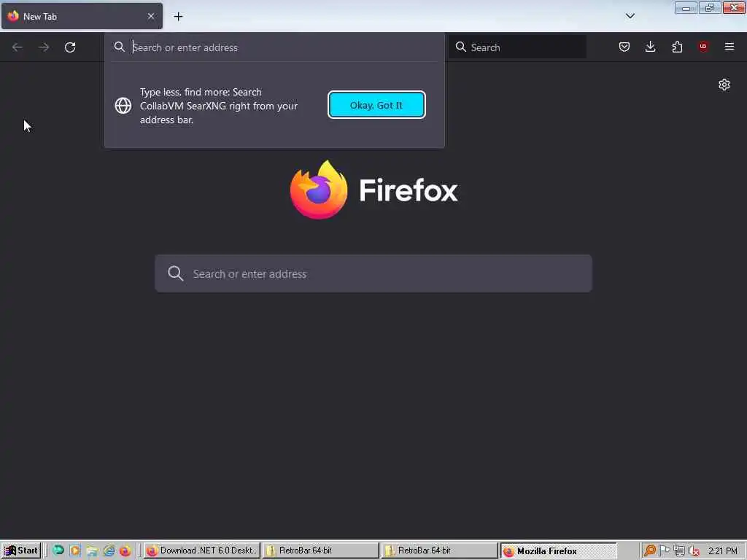Viewport: 747px width, 560px height.
Task: Switch to first RetroBar.64-bit taskbar button
Action: [x=321, y=551]
